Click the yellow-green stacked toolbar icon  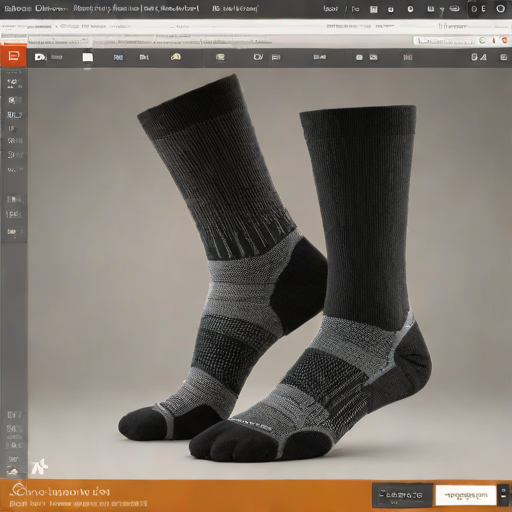coord(220,57)
